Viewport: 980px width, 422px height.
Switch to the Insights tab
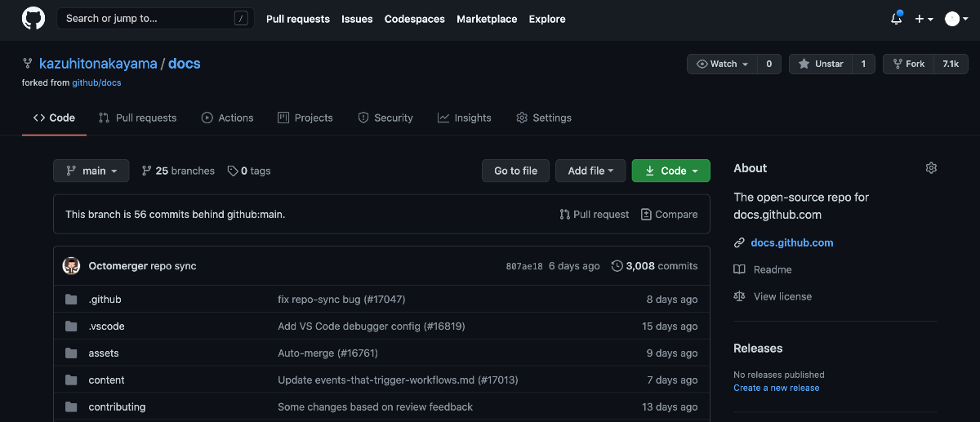[465, 118]
